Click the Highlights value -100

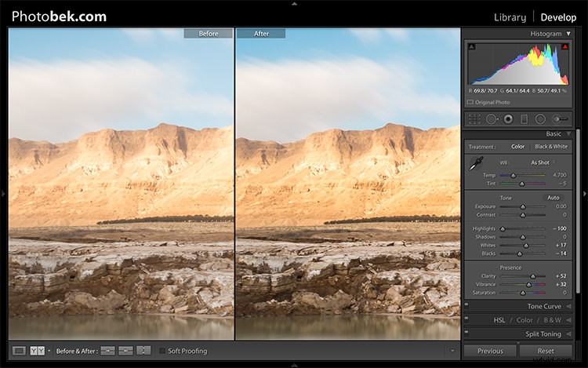coord(560,228)
